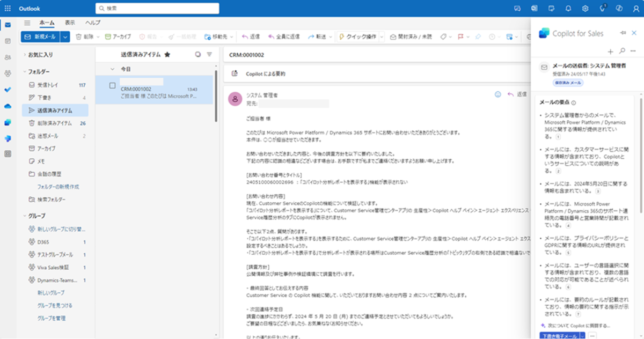The width and height of the screenshot is (644, 339).
Task: Collapse the グループ section
Action: click(25, 216)
